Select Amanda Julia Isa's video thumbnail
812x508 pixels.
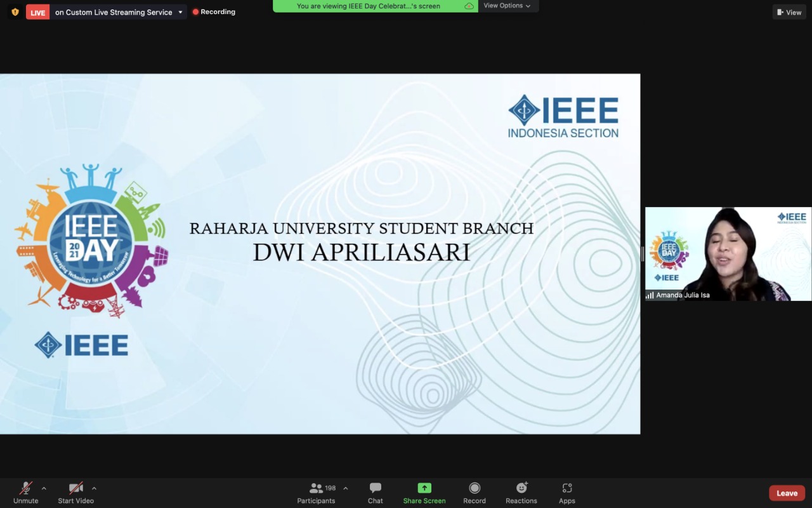tap(728, 254)
